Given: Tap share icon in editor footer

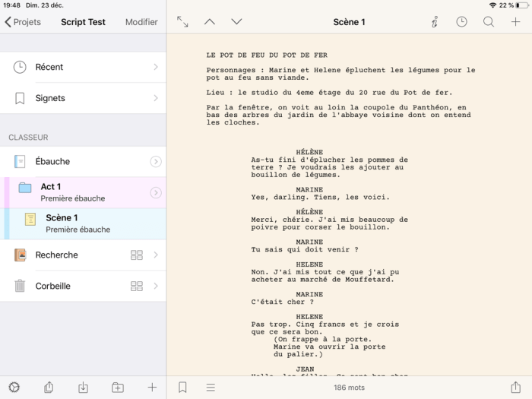Looking at the screenshot, I should (x=516, y=387).
